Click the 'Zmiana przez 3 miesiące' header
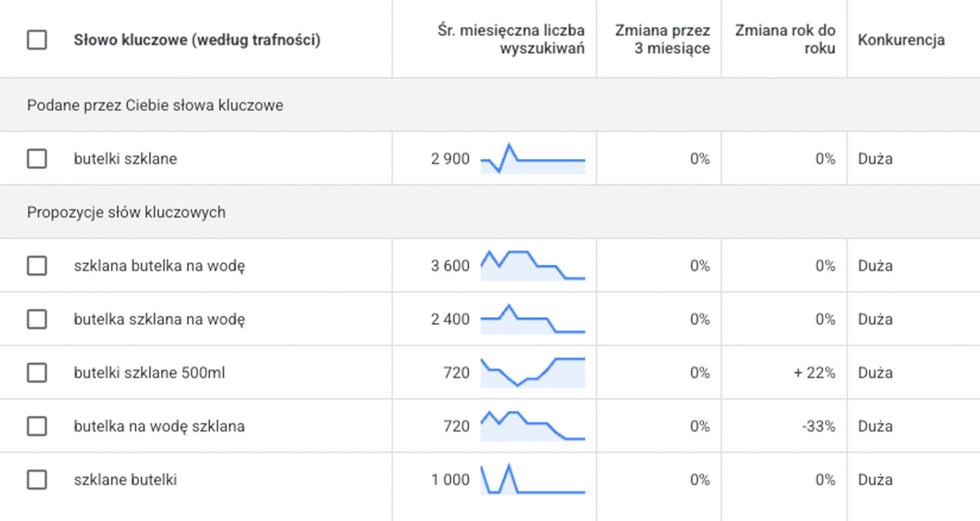 [x=662, y=39]
